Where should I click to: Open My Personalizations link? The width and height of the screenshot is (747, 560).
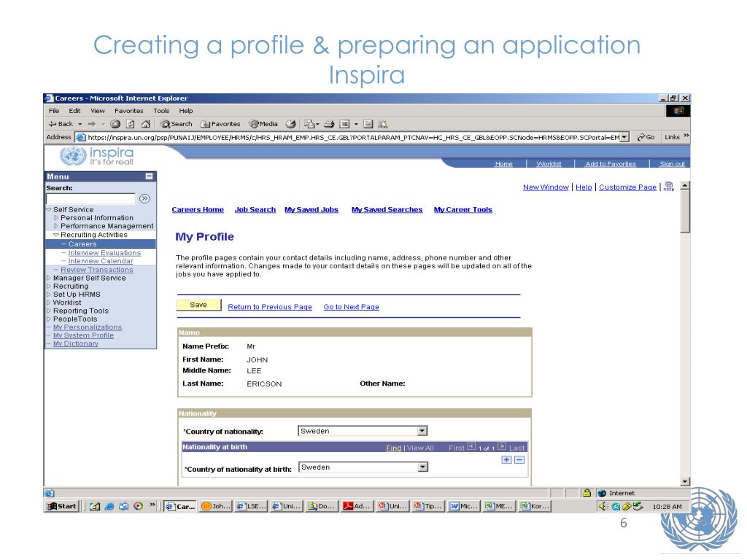point(88,327)
